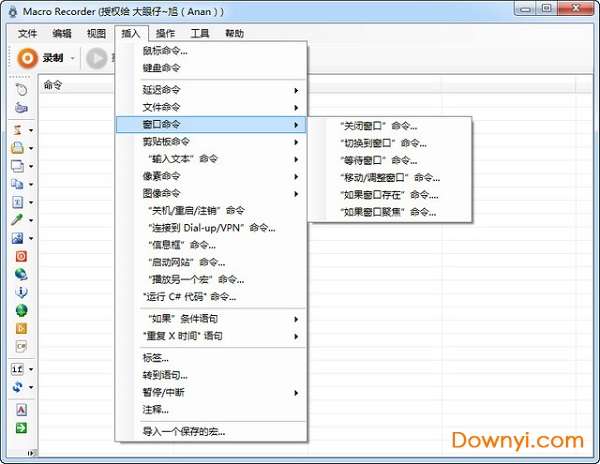Click the green pixel dropper icon
This screenshot has height=464, width=600.
(18, 220)
